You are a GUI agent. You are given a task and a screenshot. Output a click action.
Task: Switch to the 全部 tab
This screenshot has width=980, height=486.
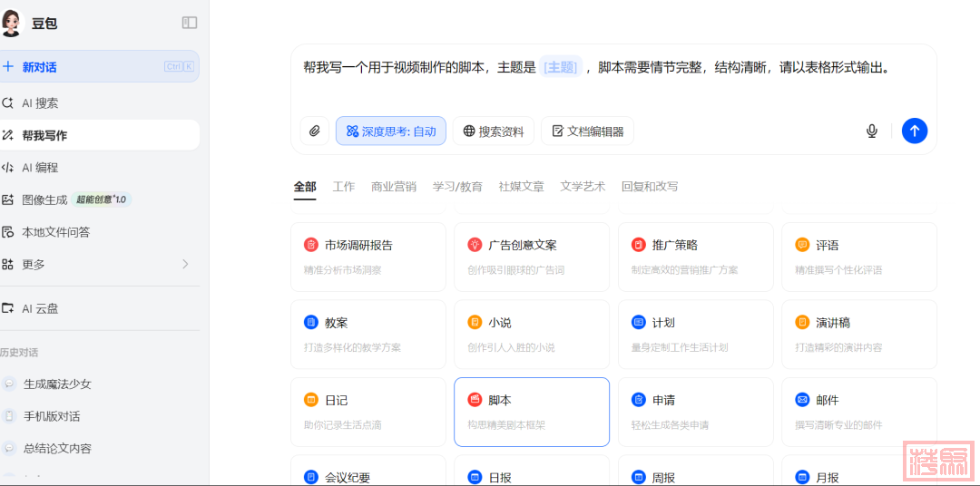(x=305, y=186)
